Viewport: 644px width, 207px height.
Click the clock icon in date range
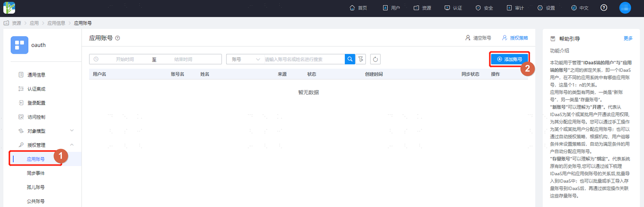(96, 59)
